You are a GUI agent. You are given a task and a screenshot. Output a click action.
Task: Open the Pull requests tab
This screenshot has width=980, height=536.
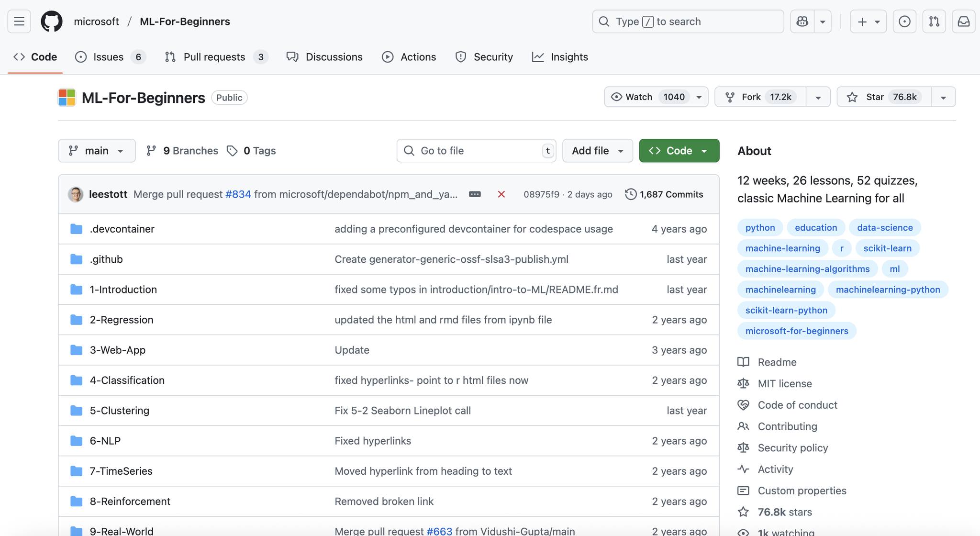pos(216,57)
